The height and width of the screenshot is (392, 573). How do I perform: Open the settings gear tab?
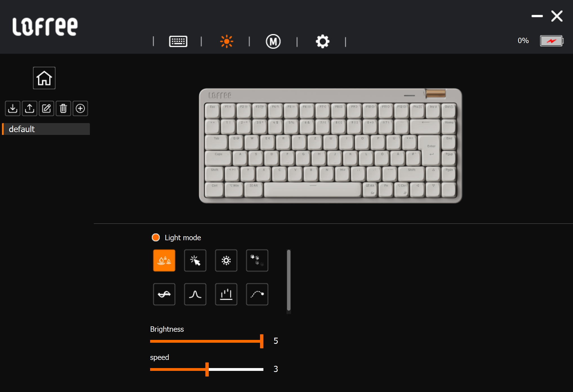[x=323, y=41]
